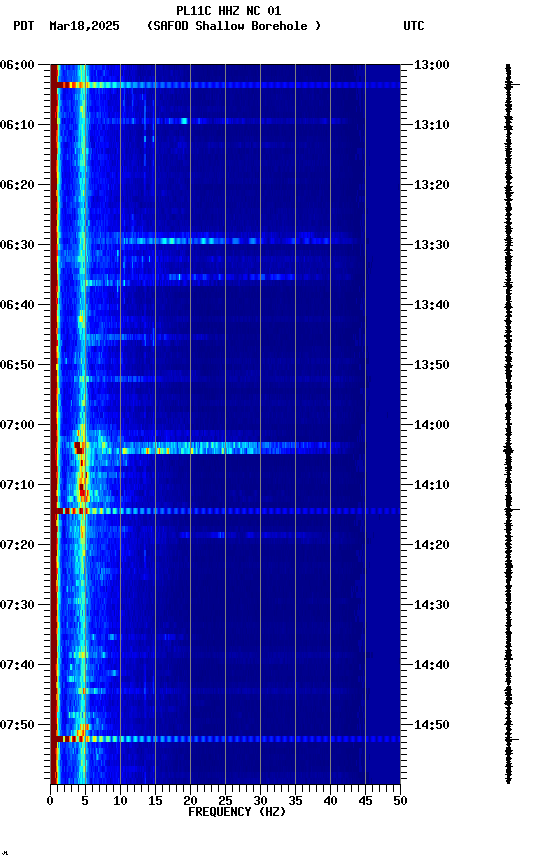Click the 14:10 UTC time label
The width and height of the screenshot is (552, 864).
click(x=432, y=485)
